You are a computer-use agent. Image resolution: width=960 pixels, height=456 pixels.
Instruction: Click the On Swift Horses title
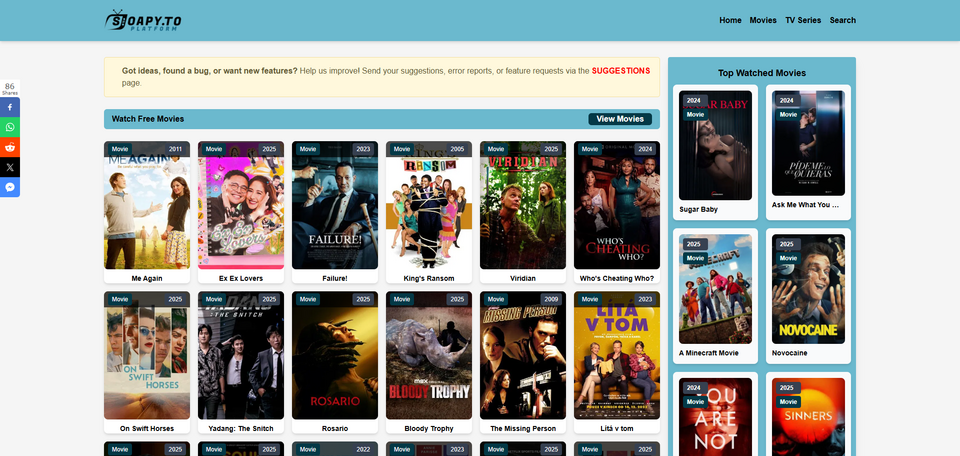click(x=147, y=428)
